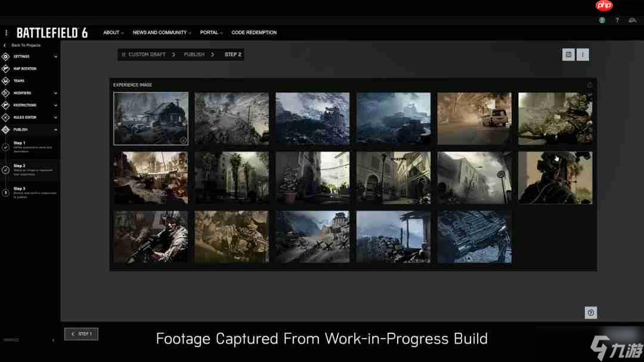Image resolution: width=644 pixels, height=362 pixels.
Task: Select the courtyard with potted flowers image
Action: (x=312, y=178)
